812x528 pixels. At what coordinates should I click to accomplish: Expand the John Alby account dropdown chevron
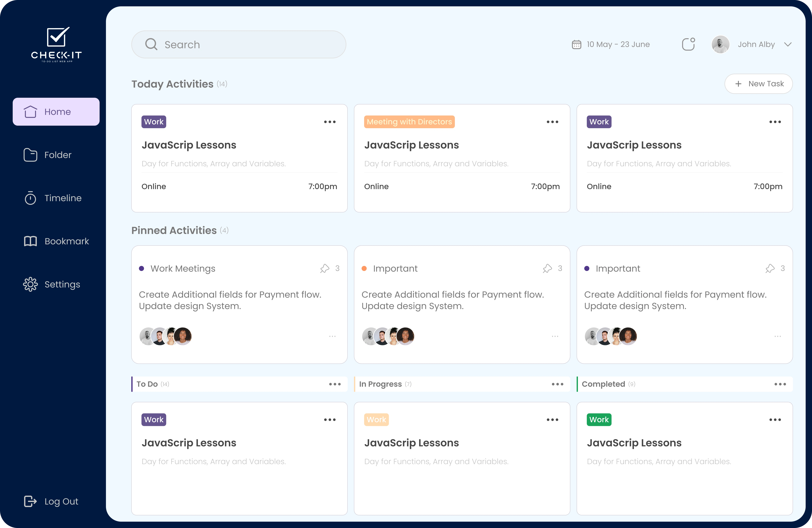pos(787,45)
